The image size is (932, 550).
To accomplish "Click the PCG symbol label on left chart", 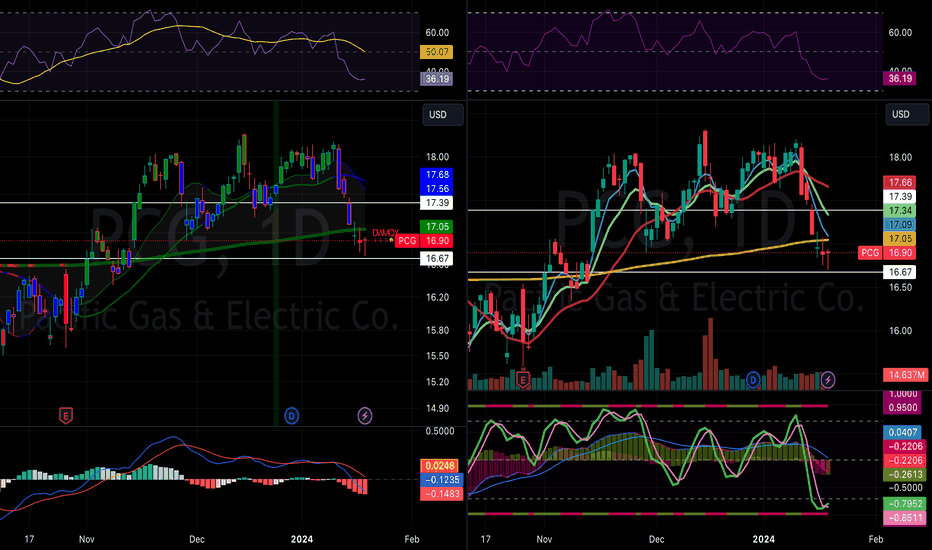I will (x=407, y=241).
